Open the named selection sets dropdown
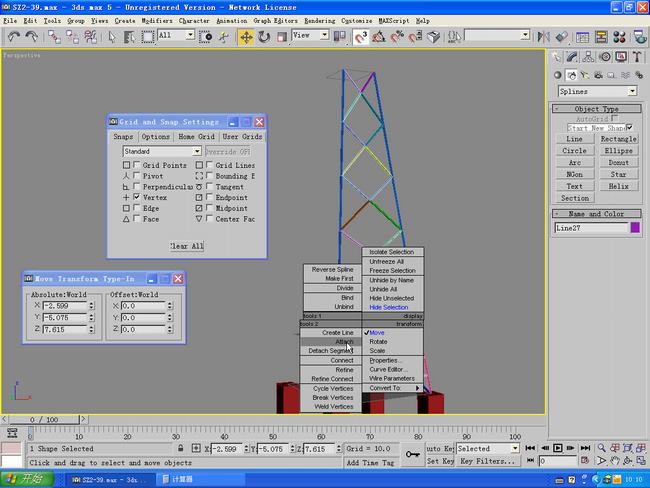 (497, 35)
